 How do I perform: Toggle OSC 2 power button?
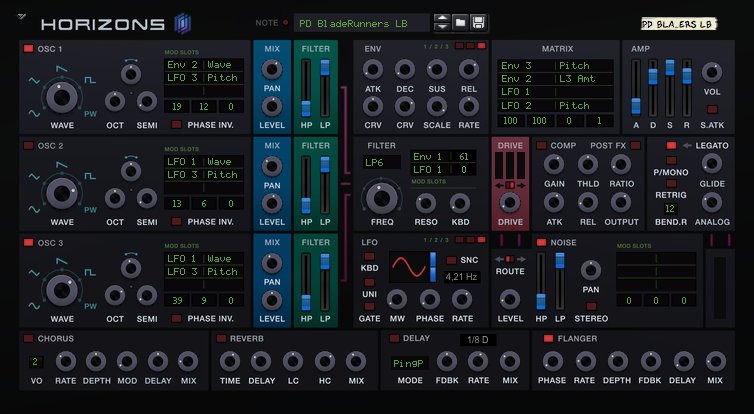[x=28, y=146]
